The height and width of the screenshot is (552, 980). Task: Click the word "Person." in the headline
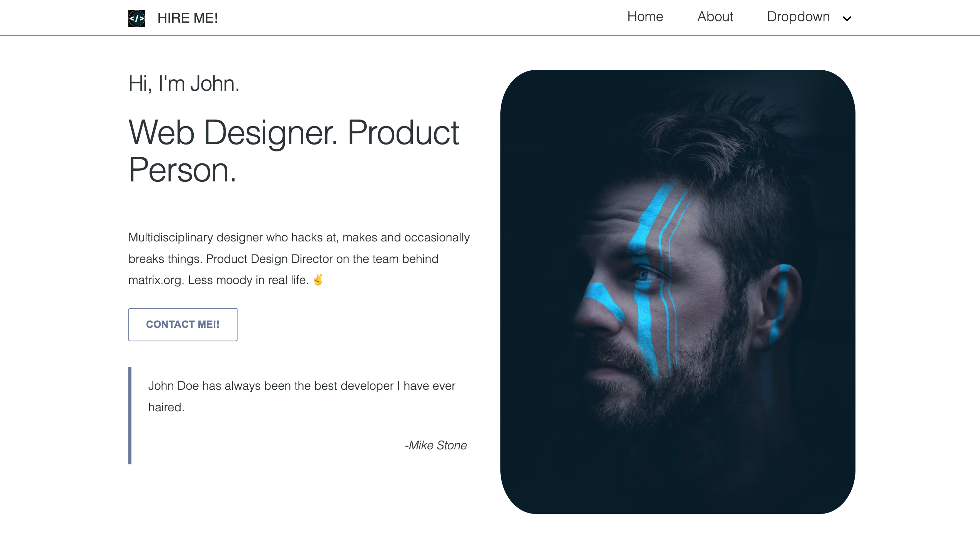(x=182, y=170)
